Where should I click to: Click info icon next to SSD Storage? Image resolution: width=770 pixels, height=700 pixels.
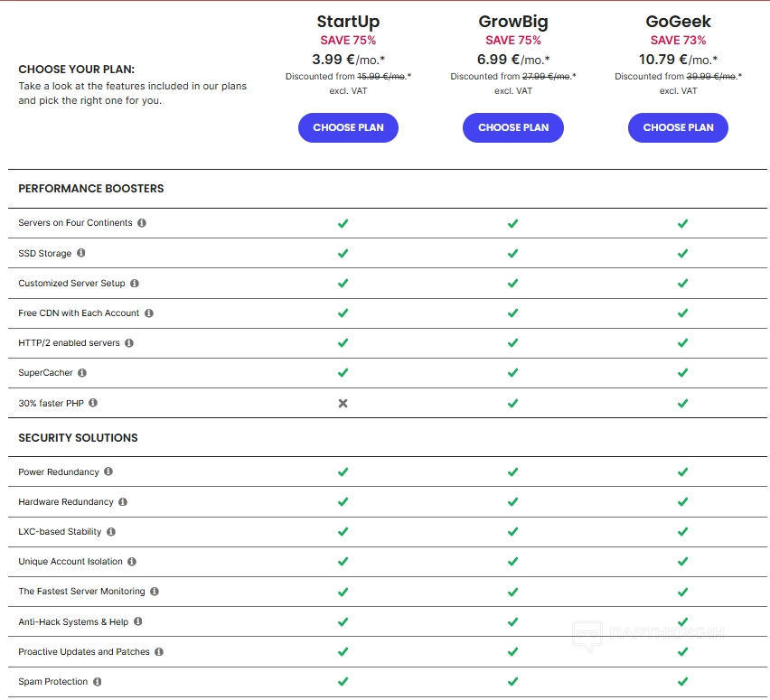click(81, 253)
